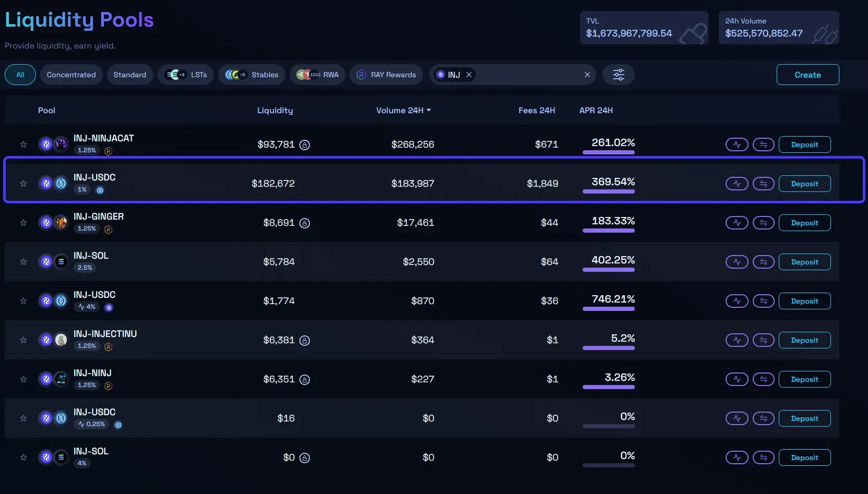This screenshot has width=868, height=494.
Task: Deposit into INJ-NINJACAT pool
Action: [x=804, y=144]
